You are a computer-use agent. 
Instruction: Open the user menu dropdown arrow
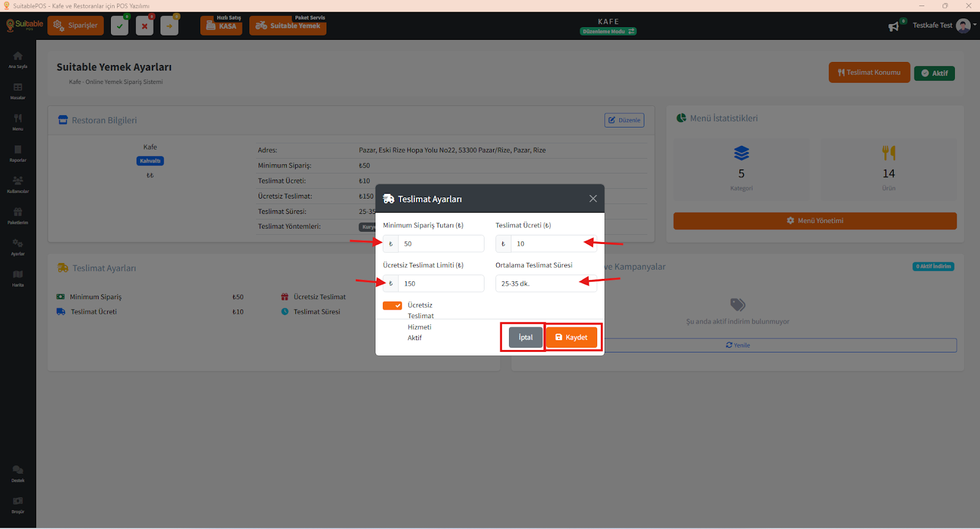click(974, 25)
